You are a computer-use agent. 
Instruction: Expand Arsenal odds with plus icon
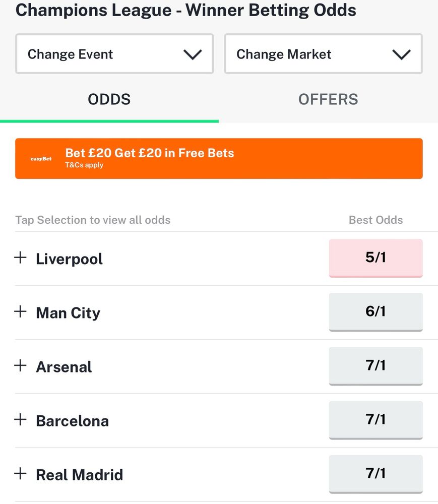point(20,365)
